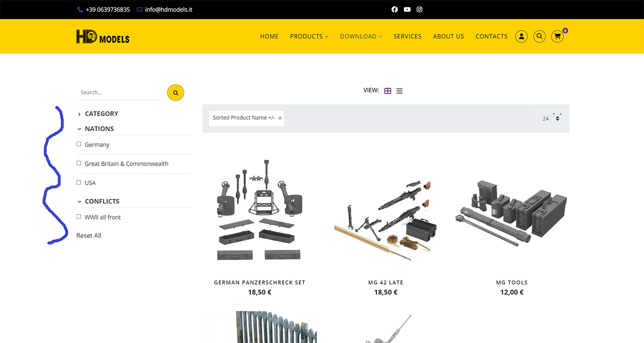Switch to list view icon
This screenshot has width=644, height=343.
point(399,91)
